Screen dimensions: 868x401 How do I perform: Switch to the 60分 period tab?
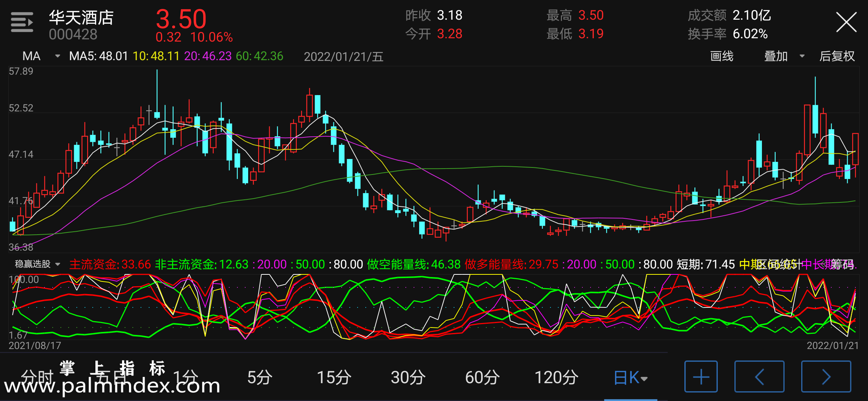[482, 378]
